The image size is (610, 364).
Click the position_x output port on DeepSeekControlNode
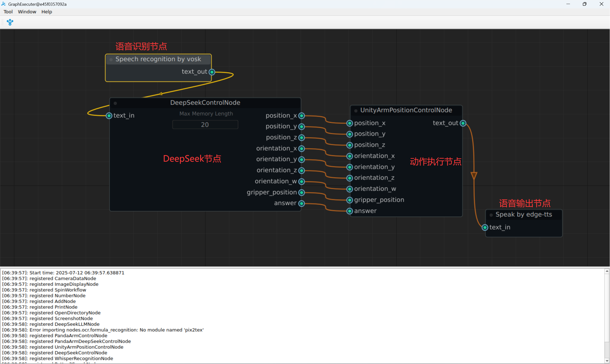[302, 115]
